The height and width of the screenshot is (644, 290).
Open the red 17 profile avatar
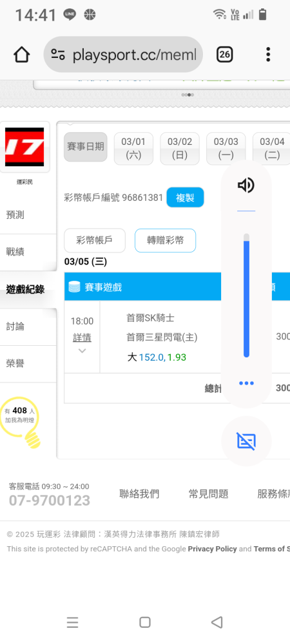(x=24, y=147)
